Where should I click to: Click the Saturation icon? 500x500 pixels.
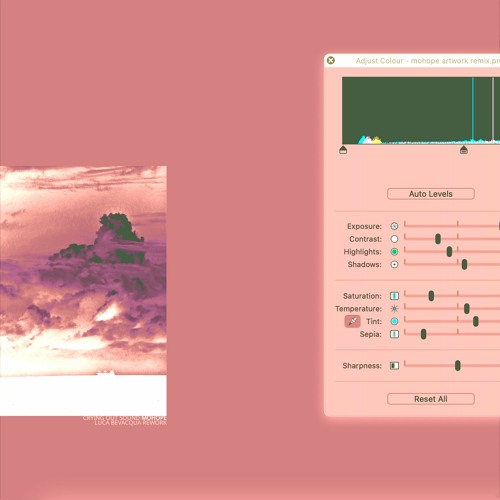pyautogui.click(x=394, y=296)
